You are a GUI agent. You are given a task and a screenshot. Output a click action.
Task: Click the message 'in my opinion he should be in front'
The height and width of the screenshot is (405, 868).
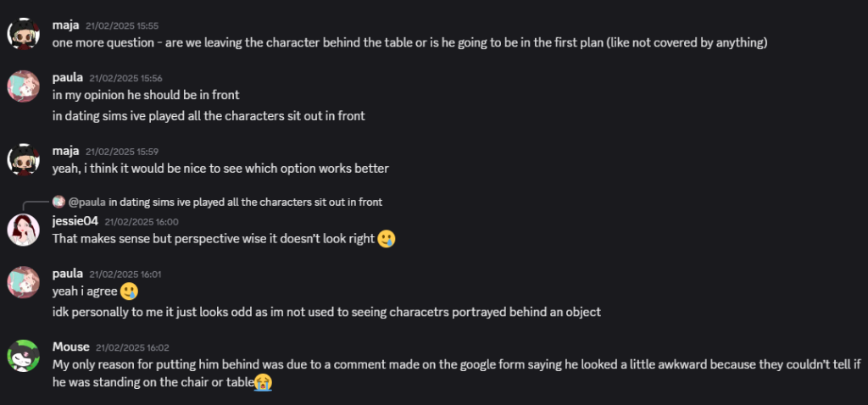point(146,95)
